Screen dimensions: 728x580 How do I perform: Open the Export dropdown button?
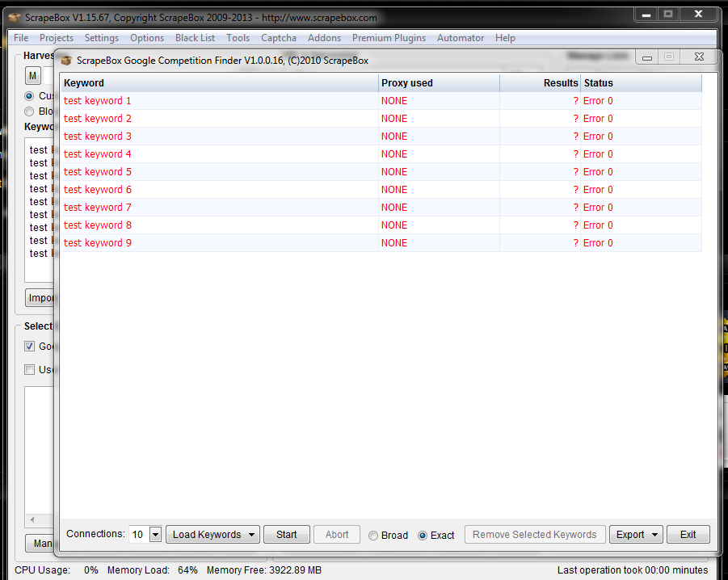click(x=636, y=535)
